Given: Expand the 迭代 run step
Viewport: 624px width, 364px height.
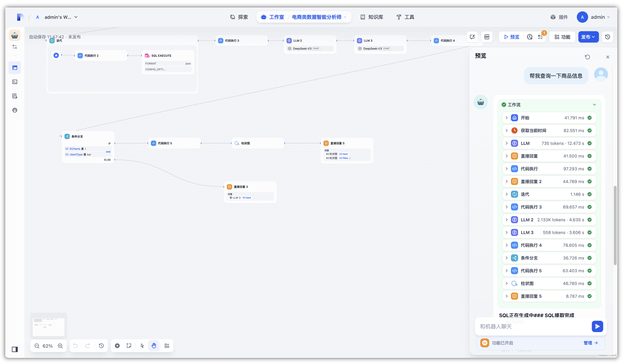Looking at the screenshot, I should pyautogui.click(x=507, y=194).
